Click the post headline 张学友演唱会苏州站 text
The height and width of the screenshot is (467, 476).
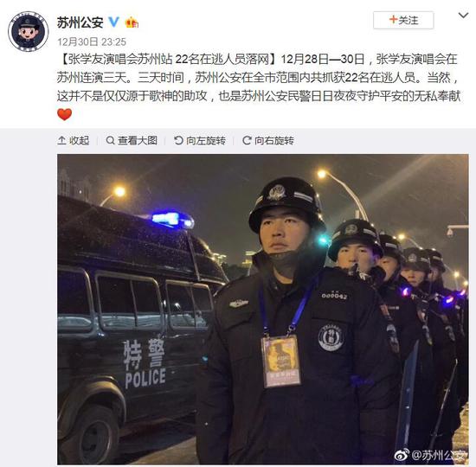120,59
